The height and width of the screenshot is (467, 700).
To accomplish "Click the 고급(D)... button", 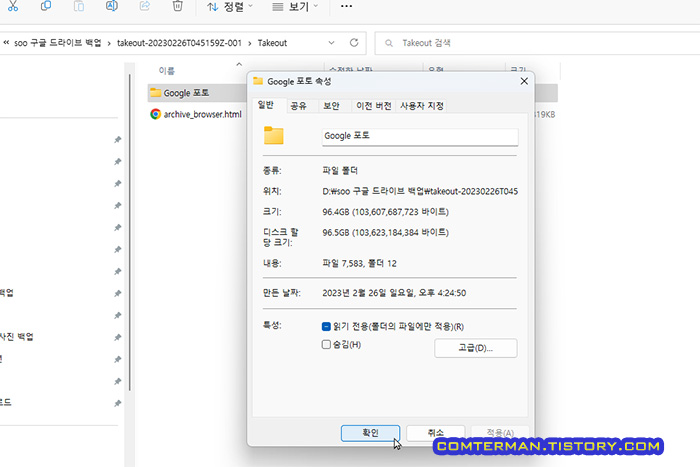I will 476,348.
